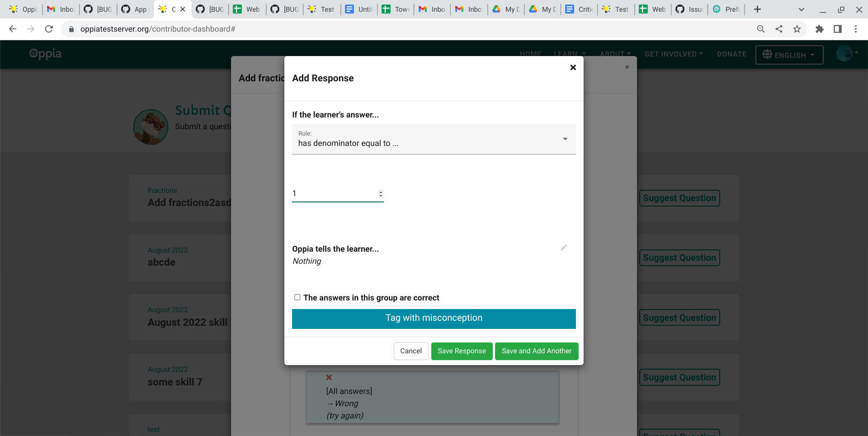
Task: Adjust the denominator value with the stepper arrows
Action: 381,194
